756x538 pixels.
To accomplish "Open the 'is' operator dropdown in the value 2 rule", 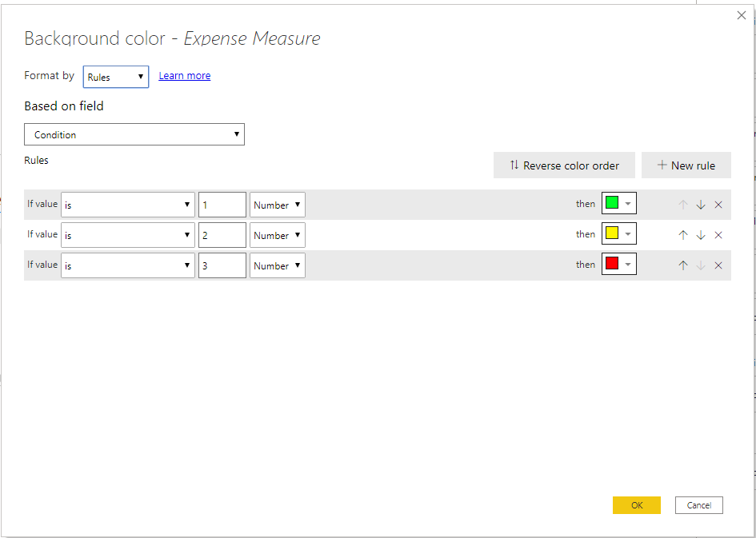I will pyautogui.click(x=128, y=235).
